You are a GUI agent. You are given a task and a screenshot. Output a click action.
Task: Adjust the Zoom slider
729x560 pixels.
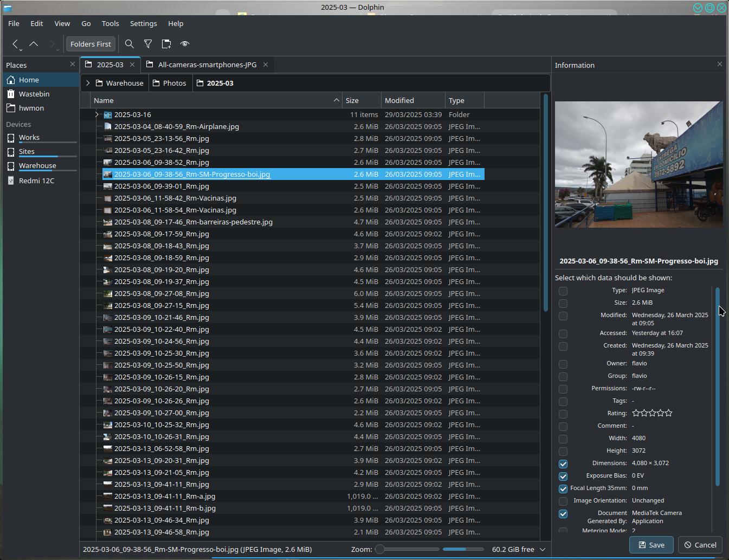tap(380, 549)
